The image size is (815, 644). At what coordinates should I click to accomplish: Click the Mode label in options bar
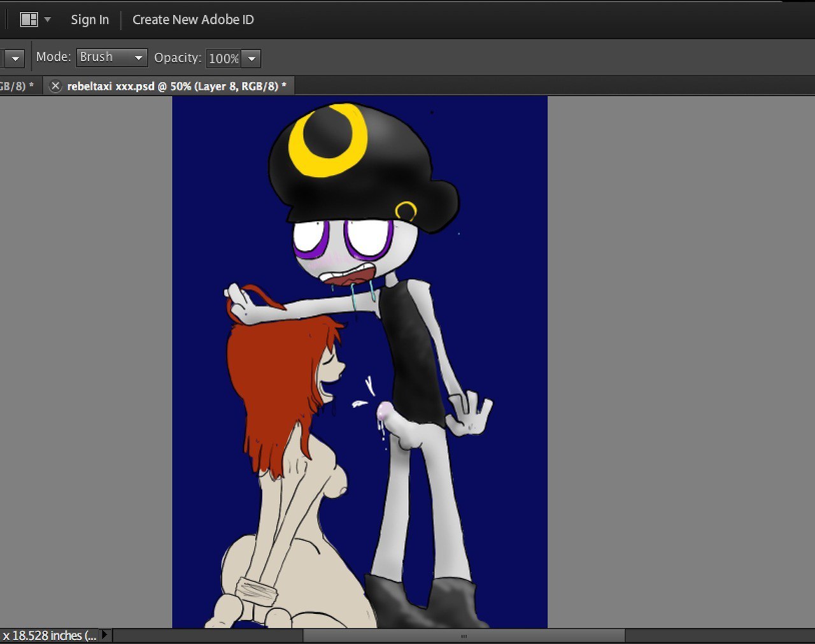coord(53,57)
